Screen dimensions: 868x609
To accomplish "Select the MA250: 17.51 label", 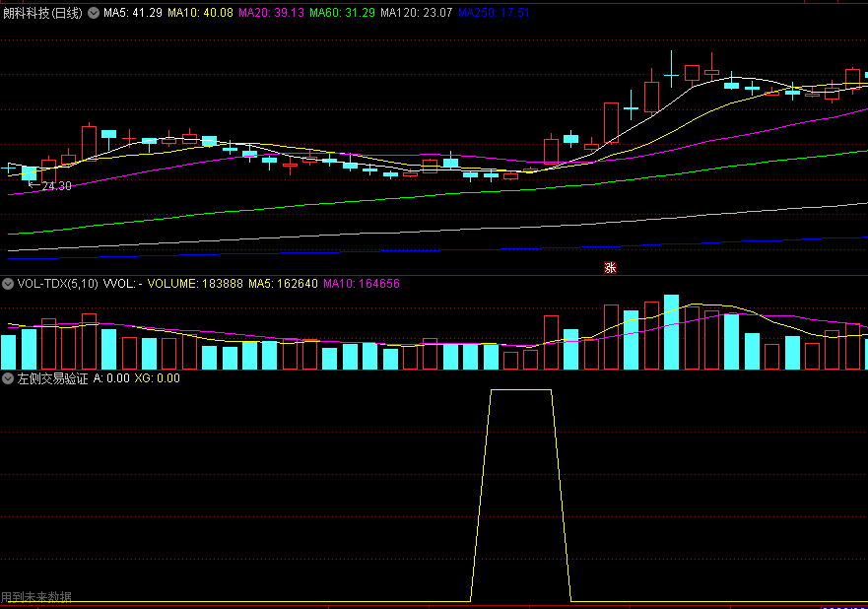I will click(494, 13).
